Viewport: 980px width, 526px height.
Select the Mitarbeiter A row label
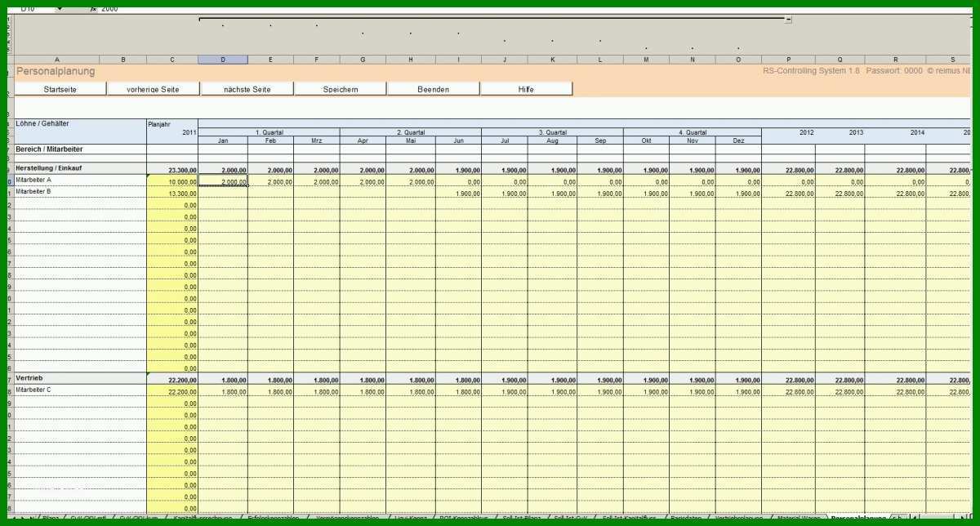80,180
